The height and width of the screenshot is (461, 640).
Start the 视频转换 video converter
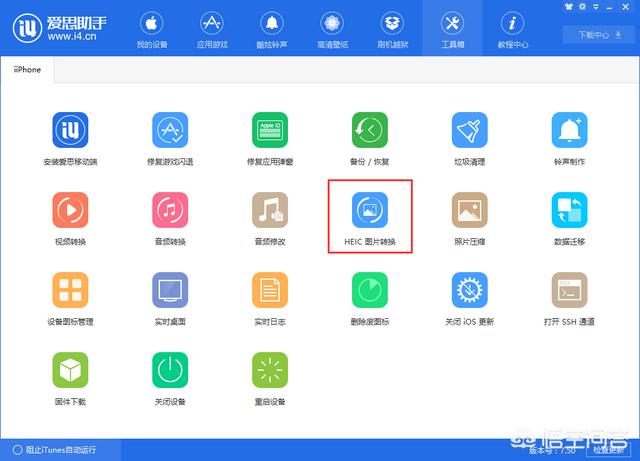click(70, 210)
